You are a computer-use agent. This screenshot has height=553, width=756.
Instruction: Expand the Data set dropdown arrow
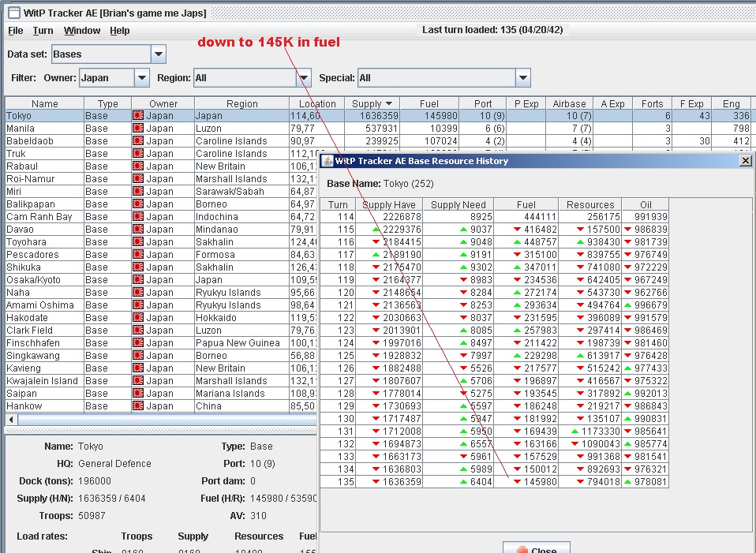pyautogui.click(x=159, y=54)
